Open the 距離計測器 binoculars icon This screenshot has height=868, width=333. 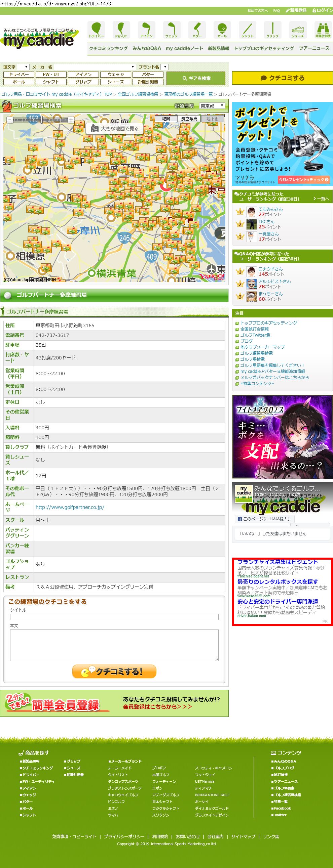323,30
